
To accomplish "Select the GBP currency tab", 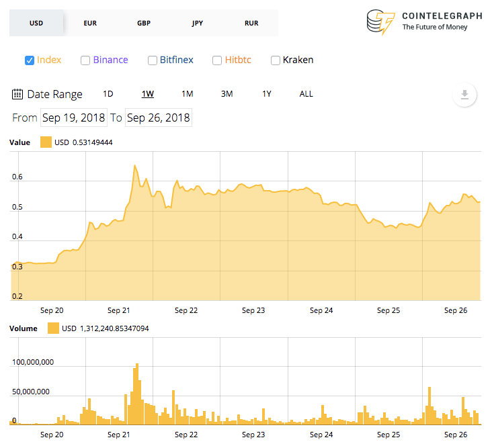I will (x=144, y=23).
